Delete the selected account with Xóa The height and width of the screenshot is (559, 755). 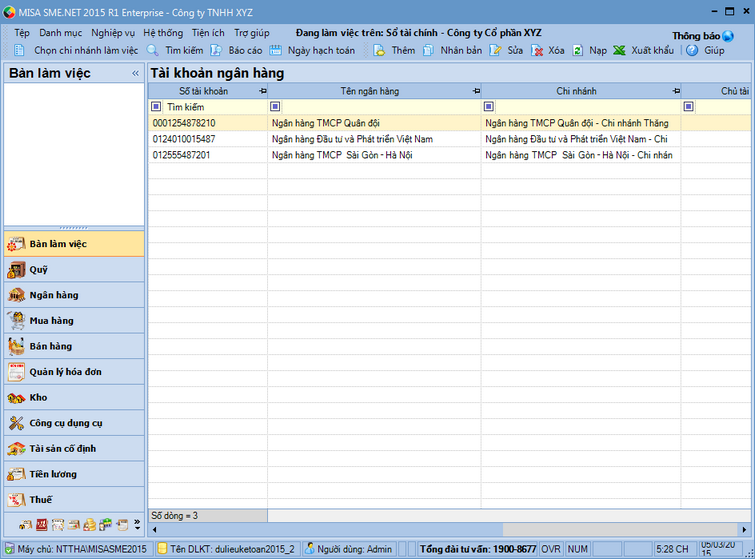point(547,50)
